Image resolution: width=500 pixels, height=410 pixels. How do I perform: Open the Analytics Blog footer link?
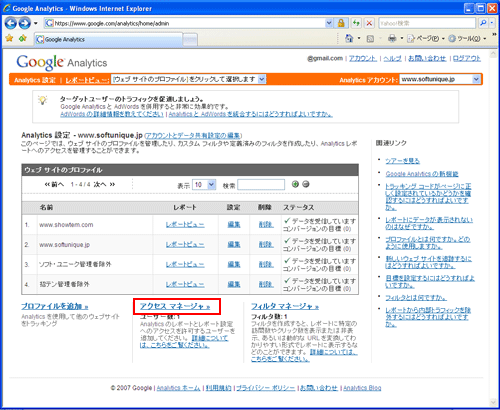(362, 388)
